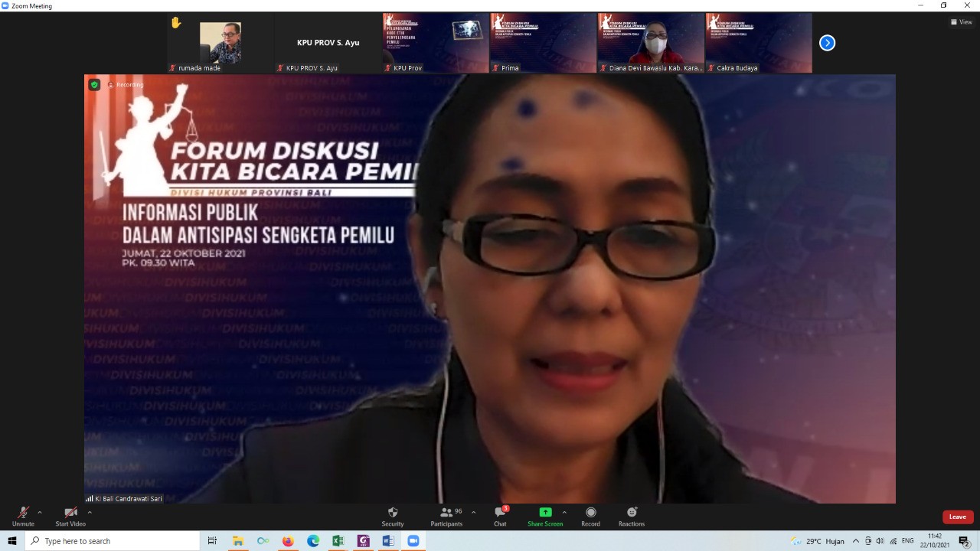The width and height of the screenshot is (980, 551).
Task: Open the View layout menu
Action: pyautogui.click(x=961, y=22)
